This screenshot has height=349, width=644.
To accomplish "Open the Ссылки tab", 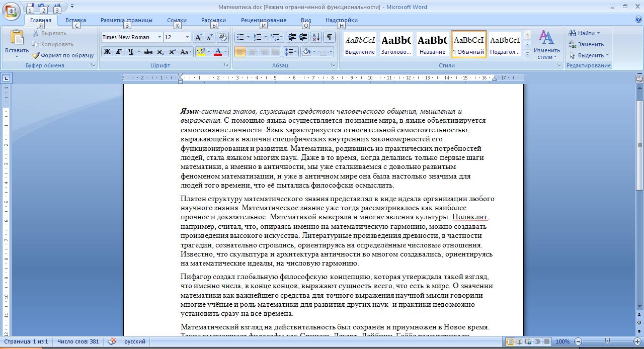I will pos(177,20).
